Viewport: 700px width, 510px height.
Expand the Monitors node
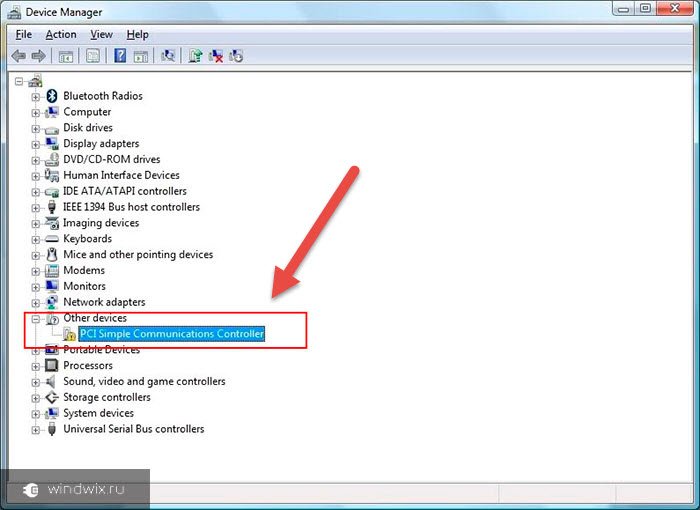pos(35,287)
